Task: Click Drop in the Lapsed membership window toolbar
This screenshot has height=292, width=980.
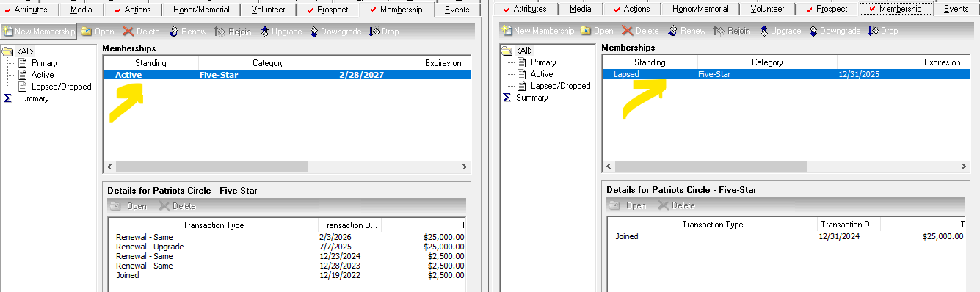Action: pyautogui.click(x=883, y=31)
